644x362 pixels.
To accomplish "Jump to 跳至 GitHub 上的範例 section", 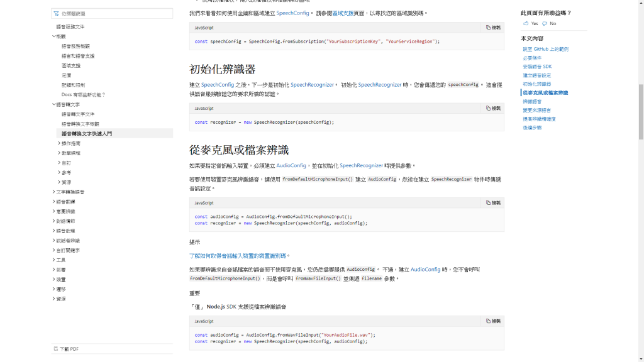I will [x=545, y=49].
